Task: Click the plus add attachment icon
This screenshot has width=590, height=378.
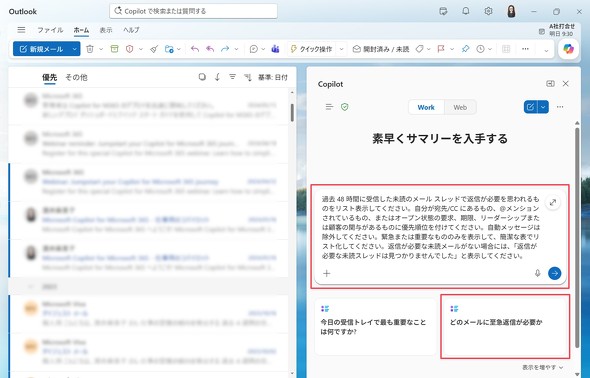Action: 327,273
